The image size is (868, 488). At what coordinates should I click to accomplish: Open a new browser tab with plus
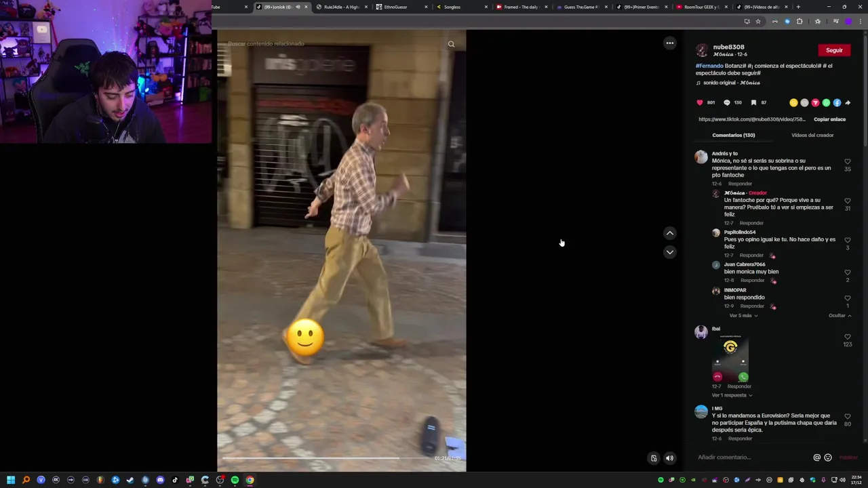798,7
